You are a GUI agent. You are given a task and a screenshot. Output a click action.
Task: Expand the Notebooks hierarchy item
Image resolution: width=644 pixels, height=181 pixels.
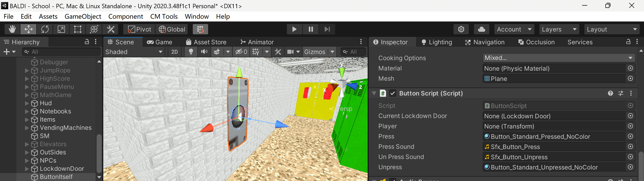tap(27, 111)
